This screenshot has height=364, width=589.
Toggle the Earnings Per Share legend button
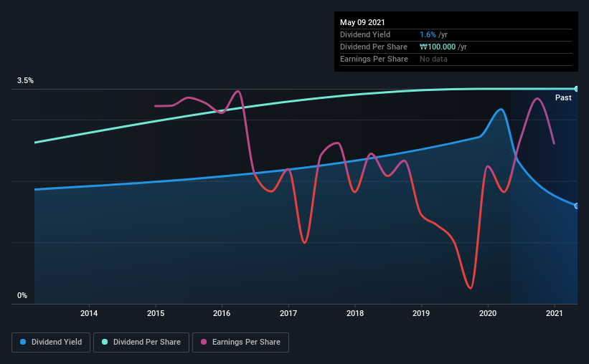coord(240,343)
